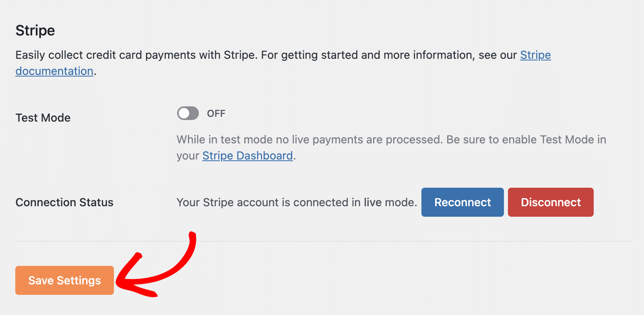644x315 pixels.
Task: Click the OFF text beside the toggle
Action: point(216,113)
